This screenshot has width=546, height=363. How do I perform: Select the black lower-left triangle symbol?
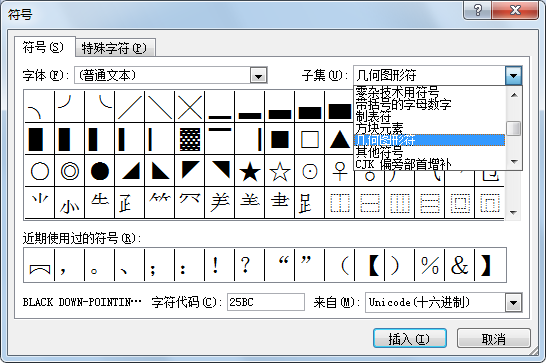(x=160, y=171)
